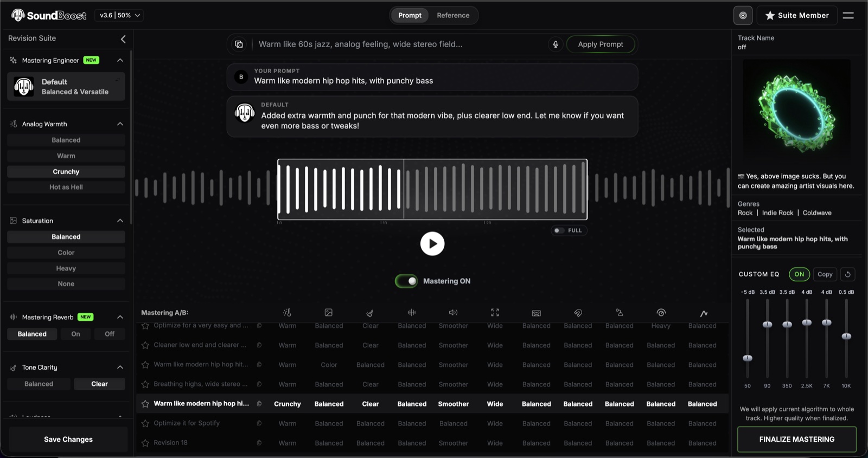868x458 pixels.
Task: Click the Apply Prompt button
Action: point(601,44)
